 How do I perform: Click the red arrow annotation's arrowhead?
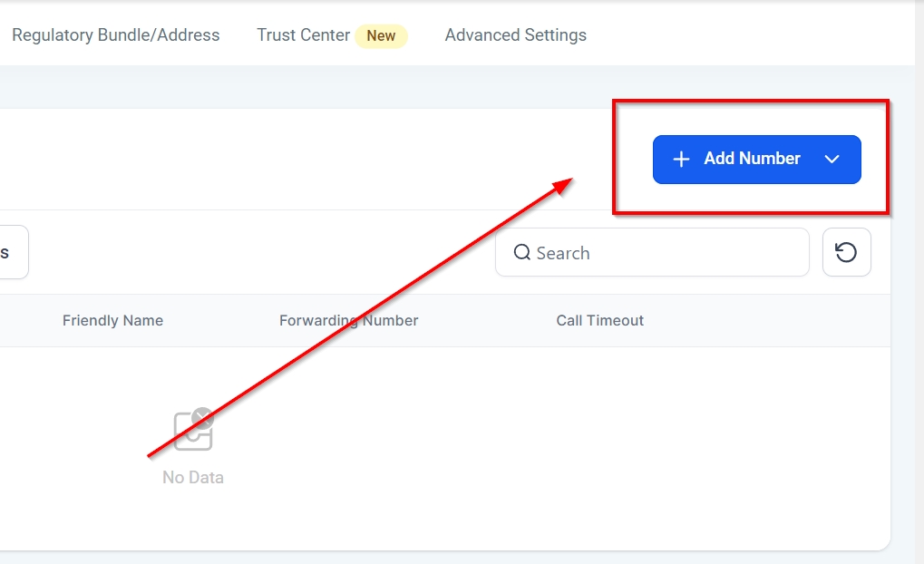pos(564,183)
